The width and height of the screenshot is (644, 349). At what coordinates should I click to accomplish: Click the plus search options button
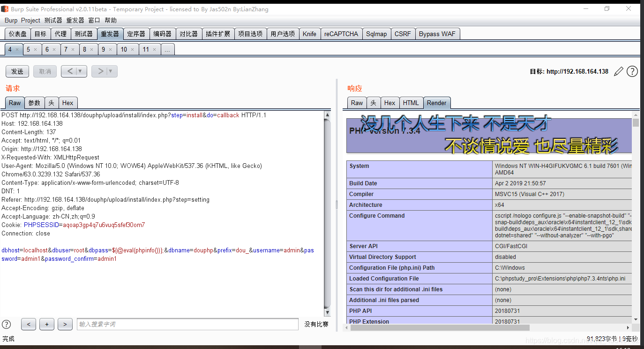click(46, 324)
